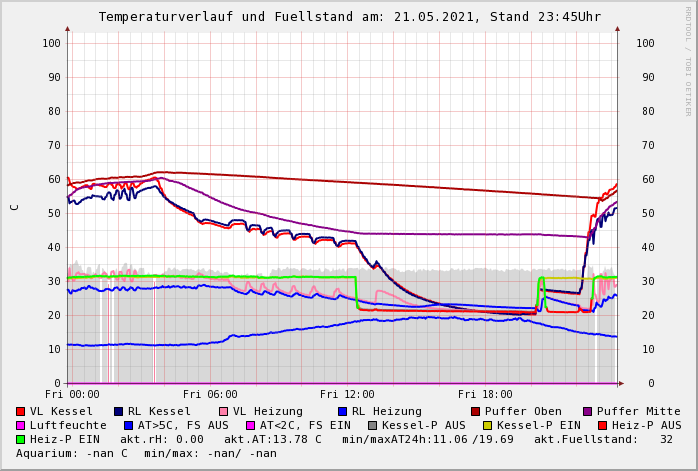
Task: Click the magenta Luftfeuchte legend swatch
Action: [21, 426]
